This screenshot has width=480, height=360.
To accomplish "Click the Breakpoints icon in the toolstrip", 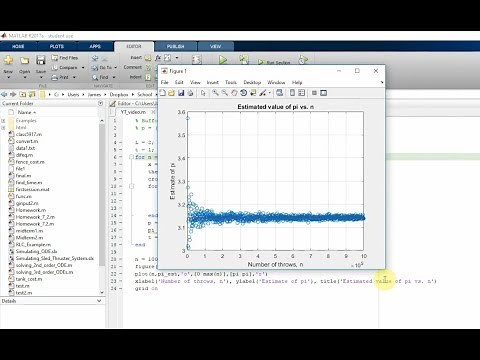I will point(197,60).
